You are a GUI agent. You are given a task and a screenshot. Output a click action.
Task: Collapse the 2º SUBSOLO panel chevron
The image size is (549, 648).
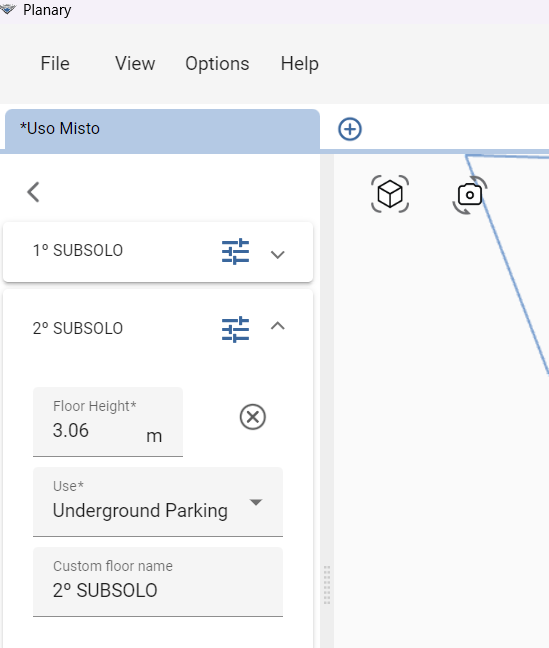(277, 326)
